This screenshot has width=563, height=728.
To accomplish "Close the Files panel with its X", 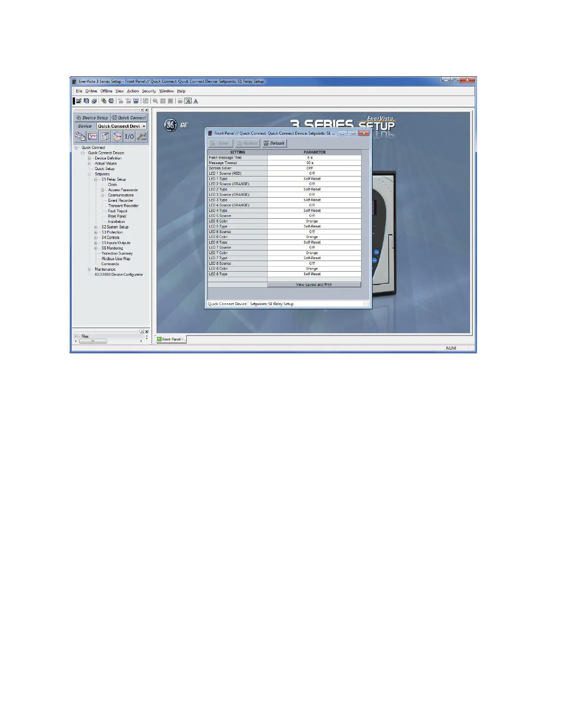I will [147, 331].
